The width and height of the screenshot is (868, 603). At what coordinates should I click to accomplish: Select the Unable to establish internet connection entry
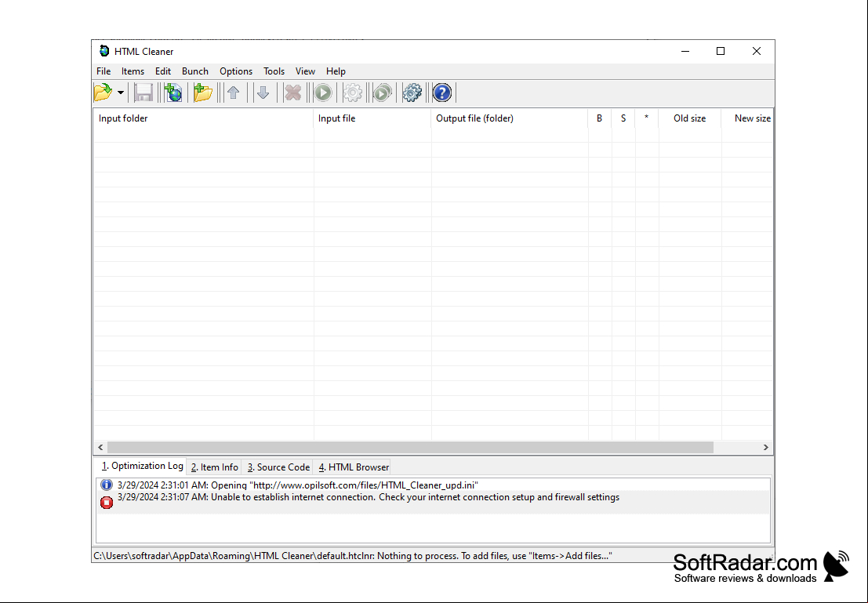click(x=434, y=500)
